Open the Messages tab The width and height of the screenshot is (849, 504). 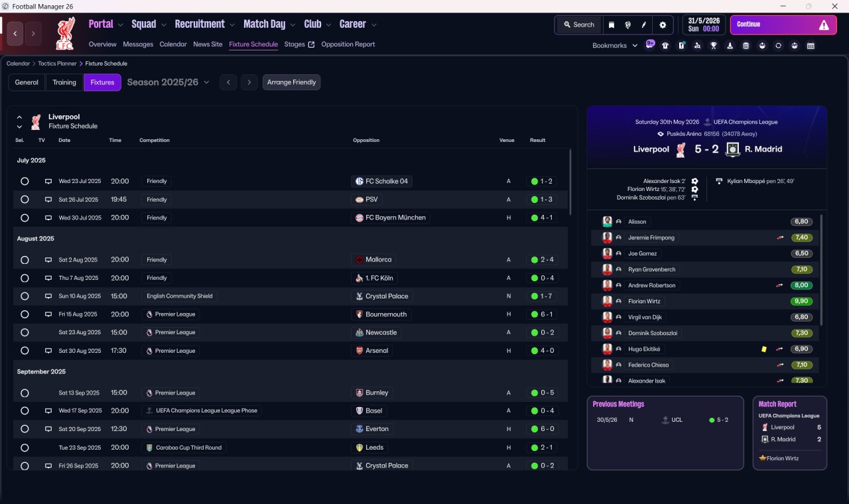point(138,44)
